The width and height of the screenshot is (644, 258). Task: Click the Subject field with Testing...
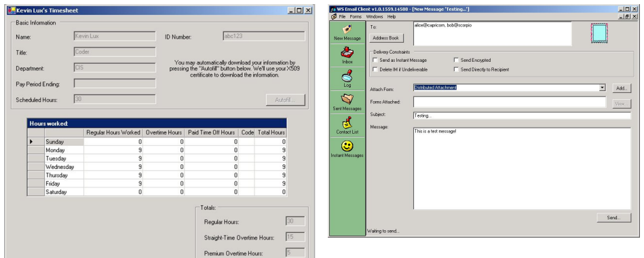(x=522, y=116)
